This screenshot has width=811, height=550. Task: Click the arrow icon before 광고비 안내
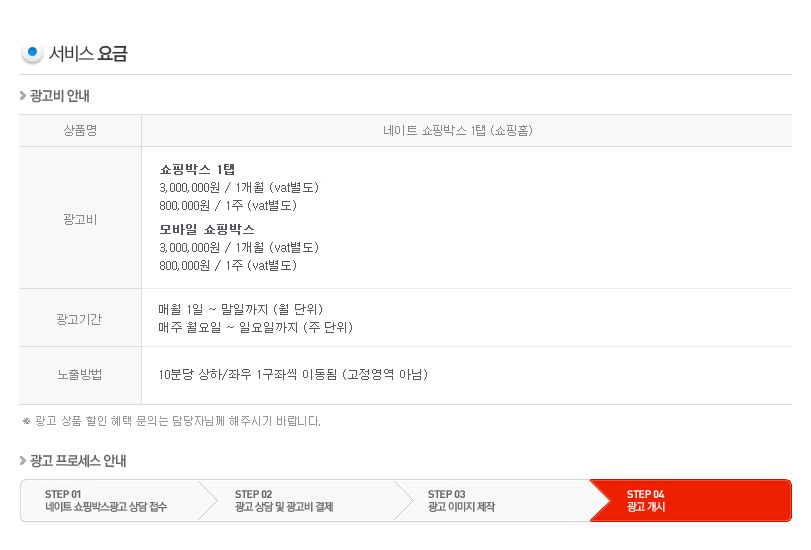click(x=23, y=96)
